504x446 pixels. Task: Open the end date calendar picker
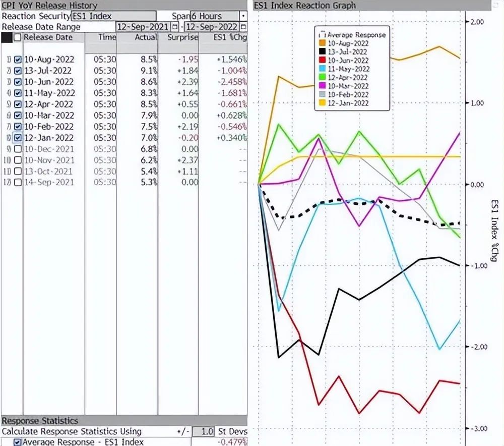(243, 27)
